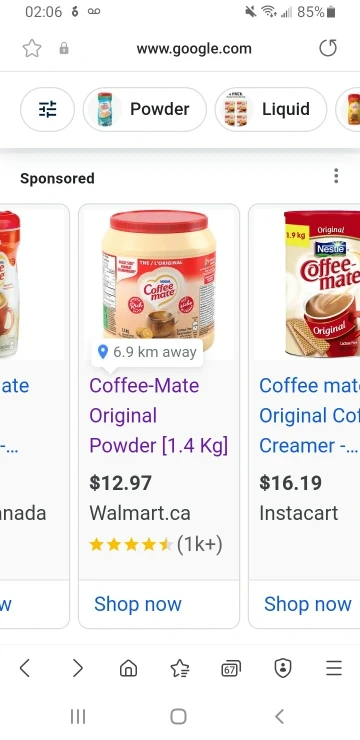Screen dimensions: 360x740
Task: Tap Shop now under Walmart.ca listing
Action: pos(138,604)
